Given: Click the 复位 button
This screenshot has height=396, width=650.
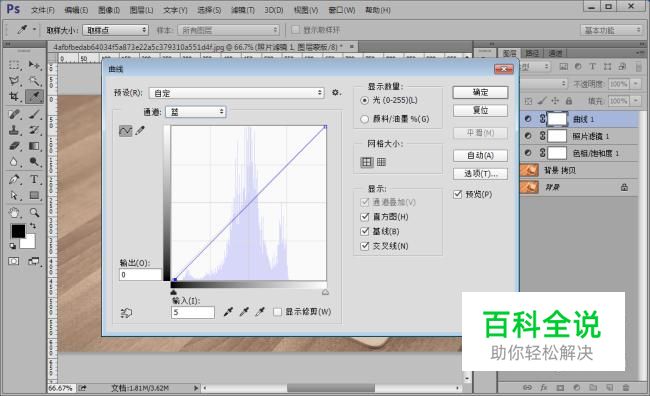Looking at the screenshot, I should (480, 110).
